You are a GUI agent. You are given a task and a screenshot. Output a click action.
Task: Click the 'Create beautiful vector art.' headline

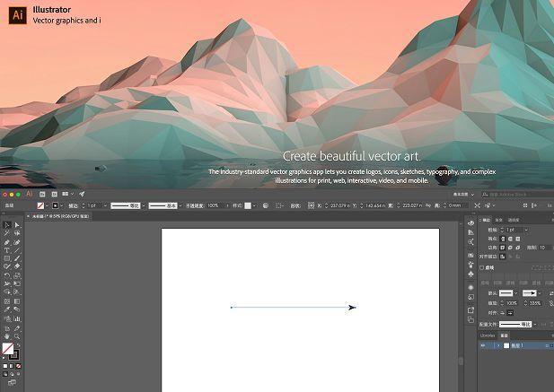(352, 156)
